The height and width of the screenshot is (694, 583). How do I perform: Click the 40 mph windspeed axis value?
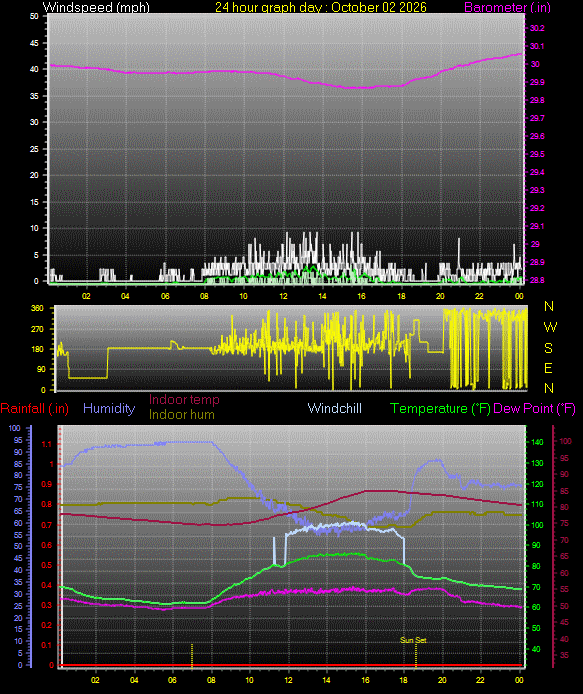[x=34, y=69]
